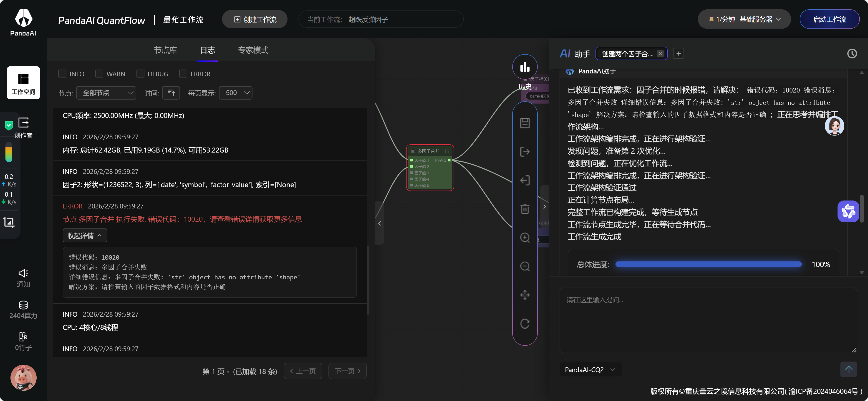Select the 多因子合并 node on canvas
The width and height of the screenshot is (868, 401).
click(x=430, y=167)
